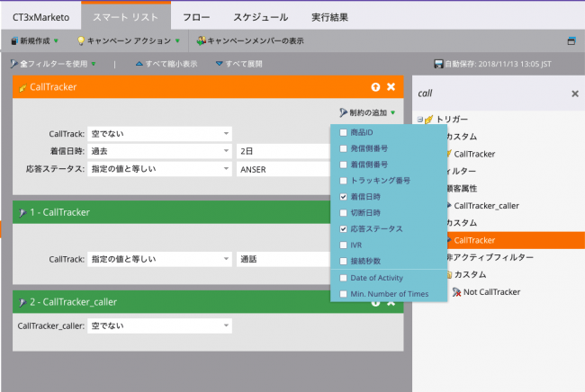Select CallTracker_caller in the tree

tap(487, 206)
